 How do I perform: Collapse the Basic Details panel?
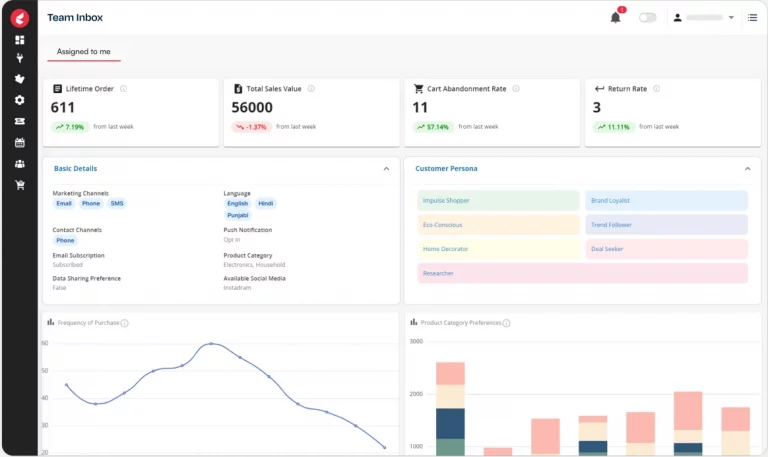[386, 168]
